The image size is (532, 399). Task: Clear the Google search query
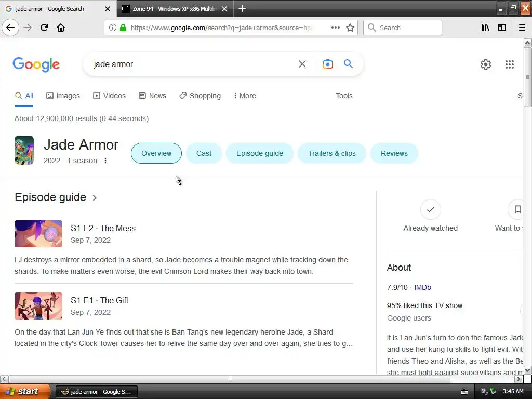pyautogui.click(x=302, y=64)
